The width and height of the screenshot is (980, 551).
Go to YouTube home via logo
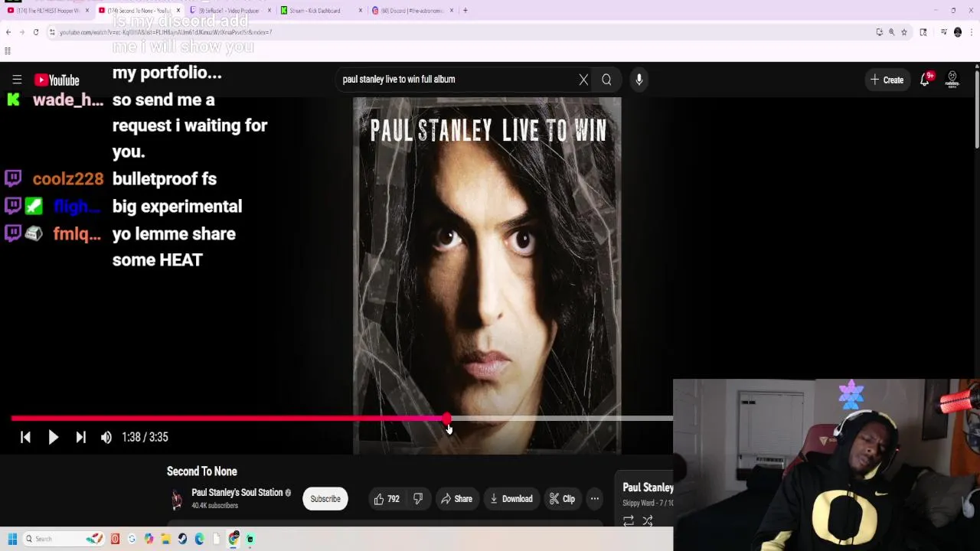tap(57, 80)
